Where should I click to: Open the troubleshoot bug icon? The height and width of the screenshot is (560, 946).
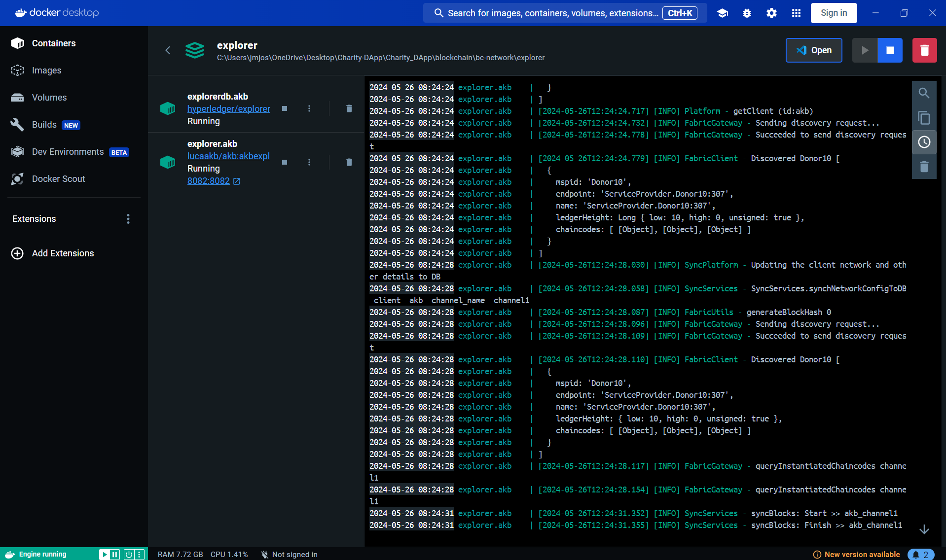click(x=747, y=13)
